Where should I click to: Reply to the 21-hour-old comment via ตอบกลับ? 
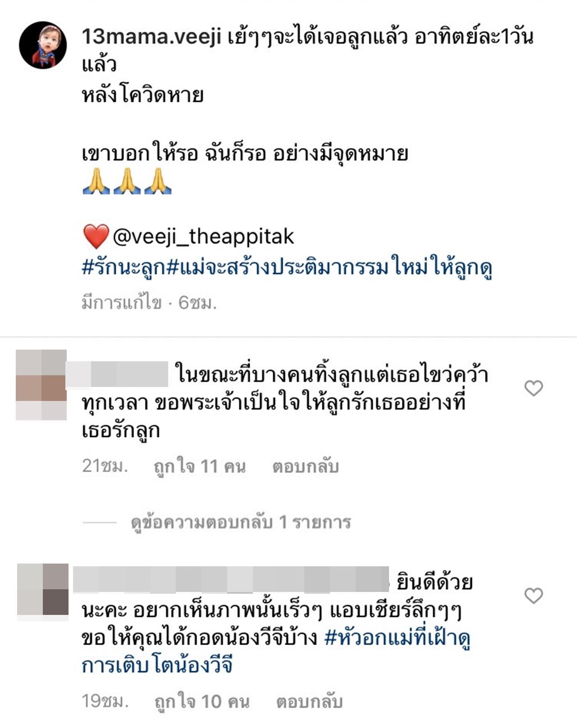305,467
